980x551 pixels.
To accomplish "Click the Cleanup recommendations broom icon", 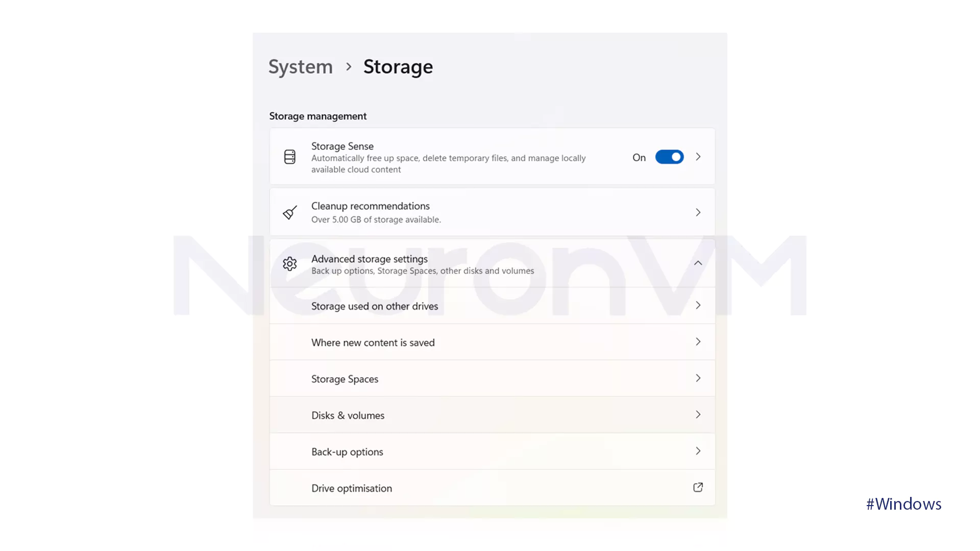I will 290,212.
